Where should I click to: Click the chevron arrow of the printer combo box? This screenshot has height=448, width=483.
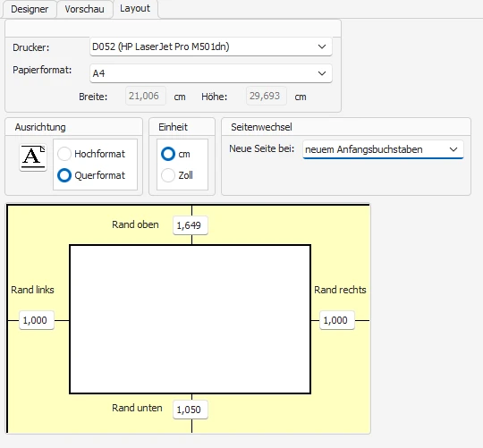322,46
